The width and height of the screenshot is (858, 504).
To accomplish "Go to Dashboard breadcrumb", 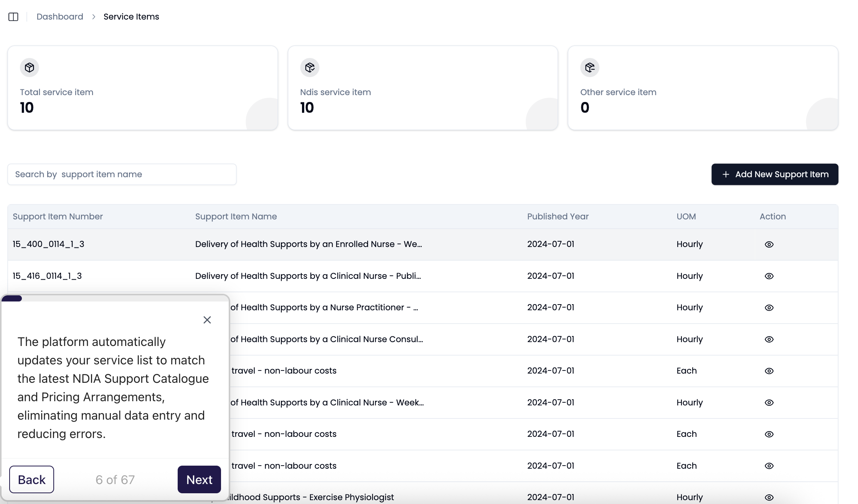I will [60, 17].
